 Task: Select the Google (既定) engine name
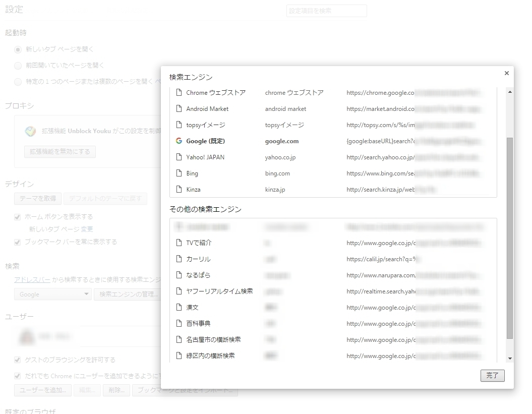click(x=206, y=141)
